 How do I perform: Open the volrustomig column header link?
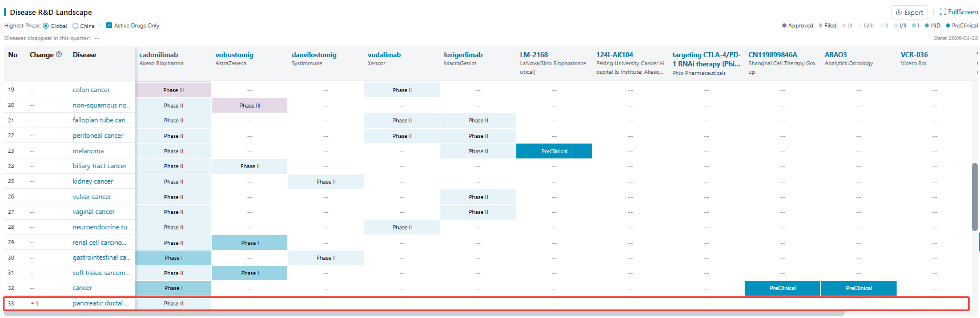[234, 55]
